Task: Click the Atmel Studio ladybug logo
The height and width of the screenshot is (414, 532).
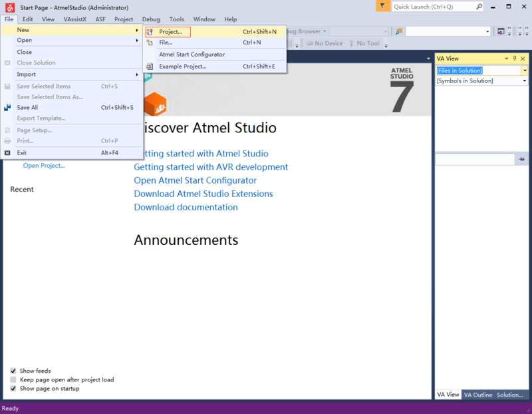Action: pos(10,7)
